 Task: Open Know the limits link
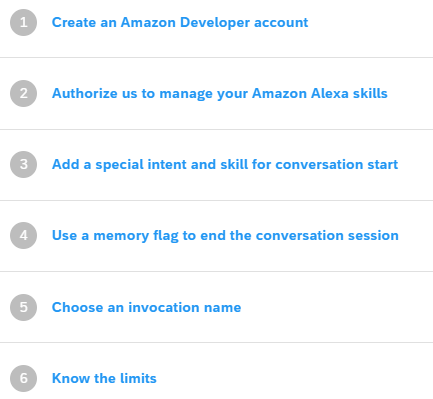pyautogui.click(x=104, y=378)
